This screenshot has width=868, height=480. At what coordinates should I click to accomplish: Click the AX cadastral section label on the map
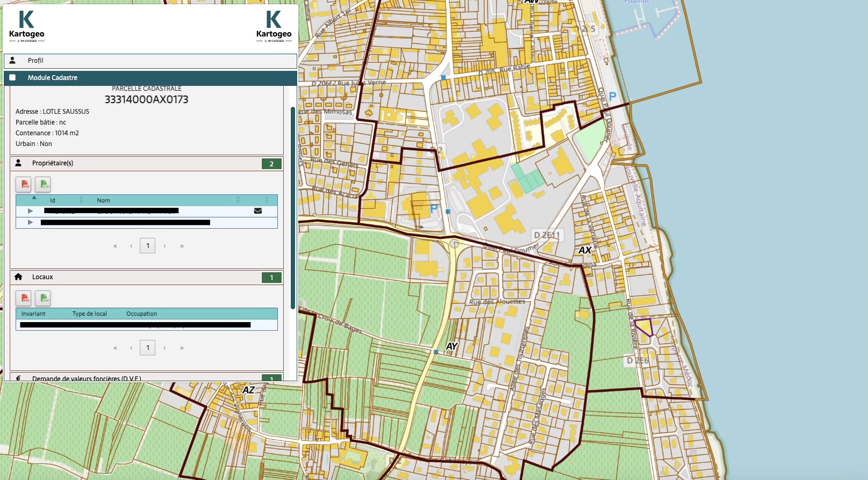pos(585,250)
